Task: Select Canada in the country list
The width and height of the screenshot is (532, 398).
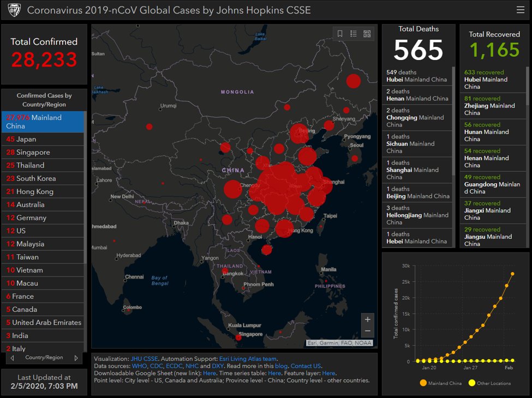Action: [x=43, y=309]
